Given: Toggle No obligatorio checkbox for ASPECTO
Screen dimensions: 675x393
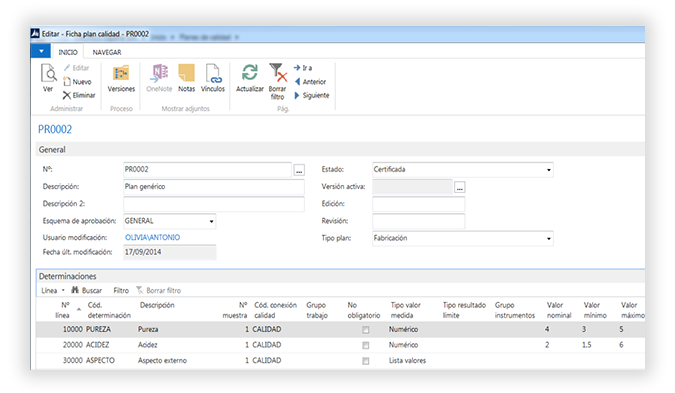Looking at the screenshot, I should pos(365,361).
